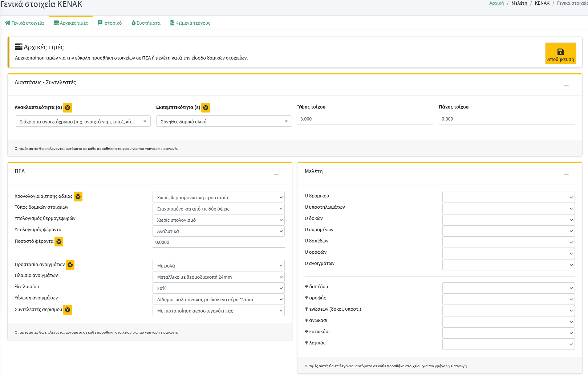
Task: Switch to the Ιστορικό tab
Action: point(110,23)
